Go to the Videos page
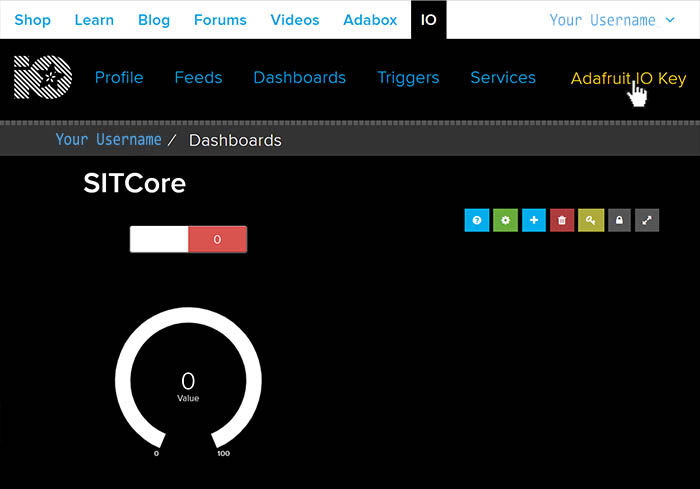This screenshot has width=700, height=489. pos(295,20)
